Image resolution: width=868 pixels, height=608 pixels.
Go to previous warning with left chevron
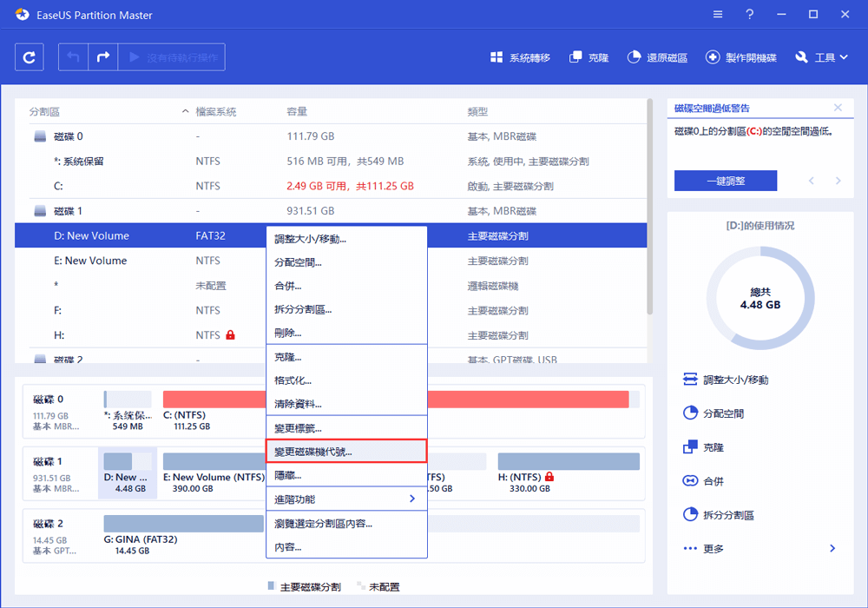click(x=812, y=181)
